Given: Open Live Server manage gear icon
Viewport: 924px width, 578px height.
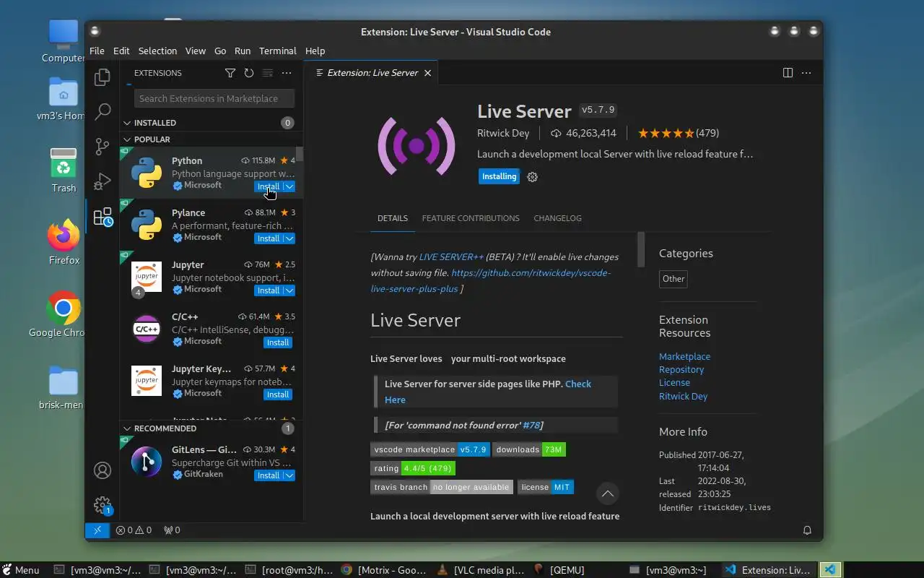Looking at the screenshot, I should tap(533, 177).
